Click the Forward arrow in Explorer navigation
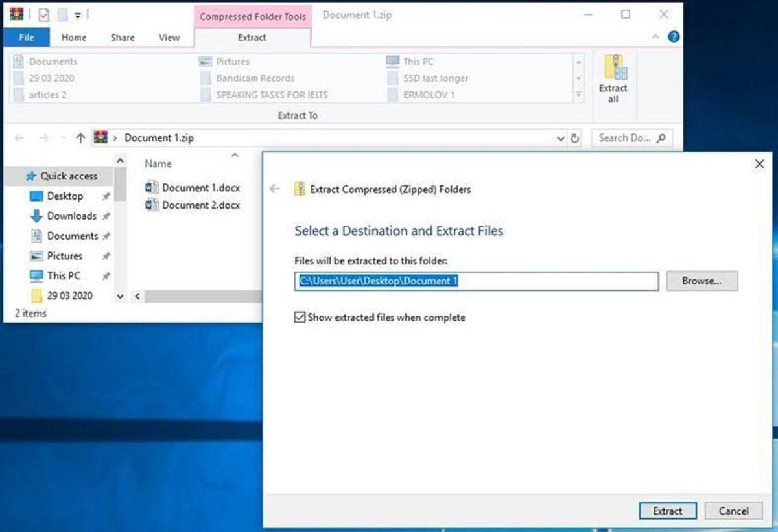This screenshot has width=778, height=532. pyautogui.click(x=43, y=138)
